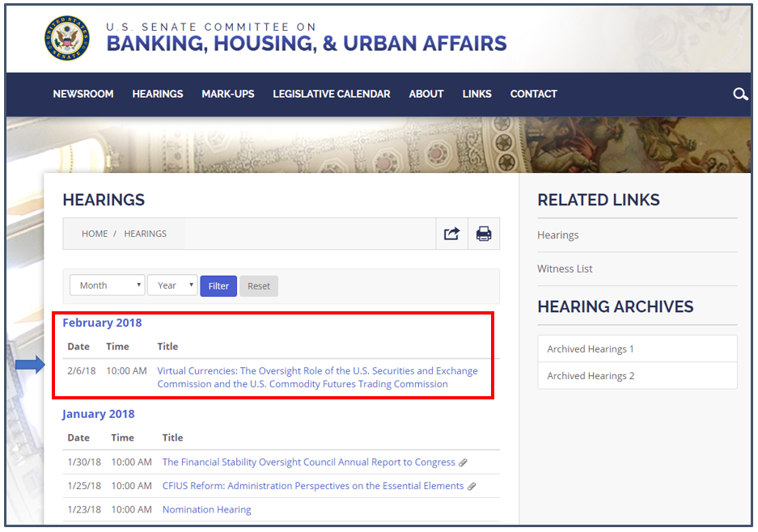Click Home in the breadcrumb
Viewport: 758px width, 532px height.
[95, 234]
